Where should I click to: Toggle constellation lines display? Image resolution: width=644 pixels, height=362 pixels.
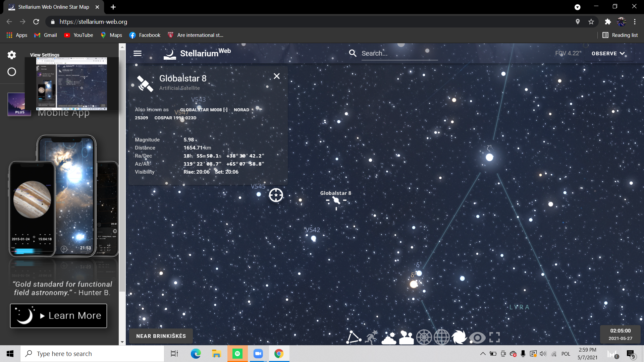pos(354,337)
